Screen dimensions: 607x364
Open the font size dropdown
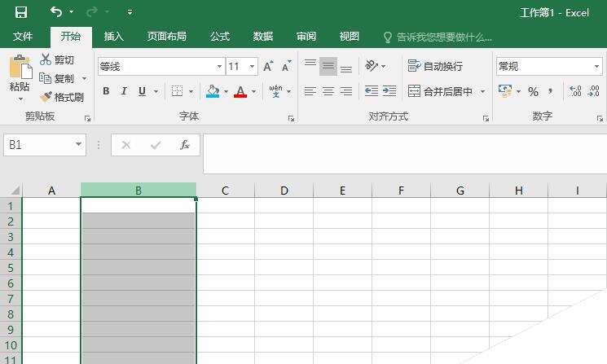(252, 67)
